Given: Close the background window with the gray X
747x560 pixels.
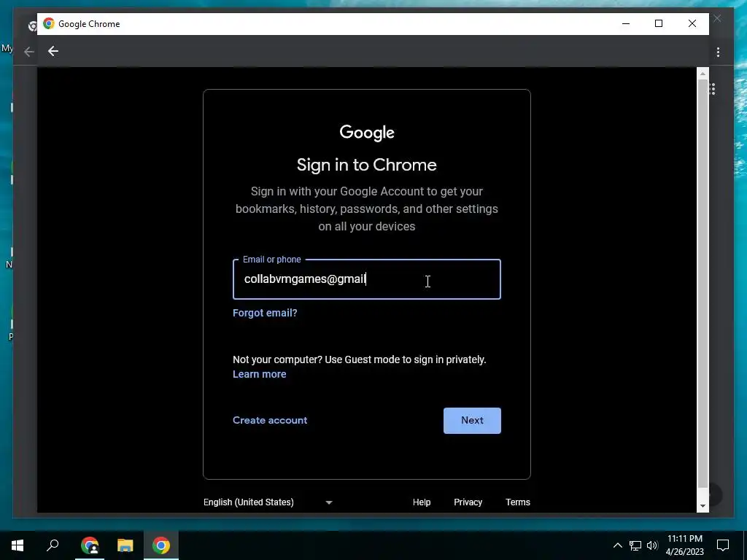Looking at the screenshot, I should (x=717, y=18).
